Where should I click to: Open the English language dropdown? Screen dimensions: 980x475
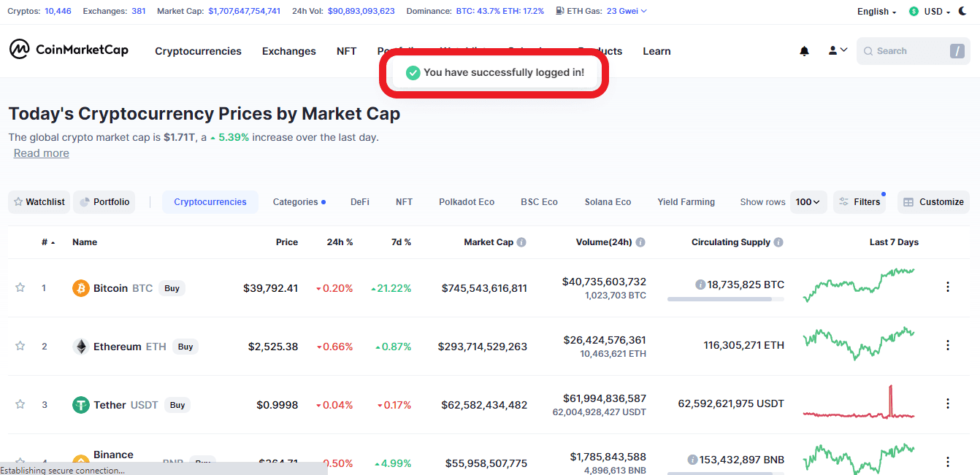[x=876, y=12]
